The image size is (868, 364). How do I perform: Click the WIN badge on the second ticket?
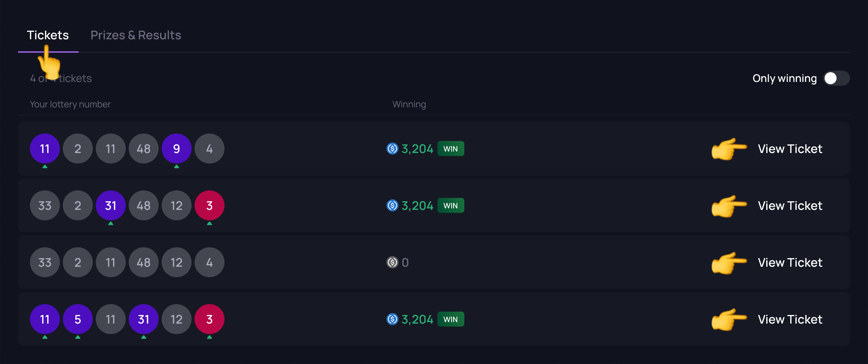[x=450, y=206]
